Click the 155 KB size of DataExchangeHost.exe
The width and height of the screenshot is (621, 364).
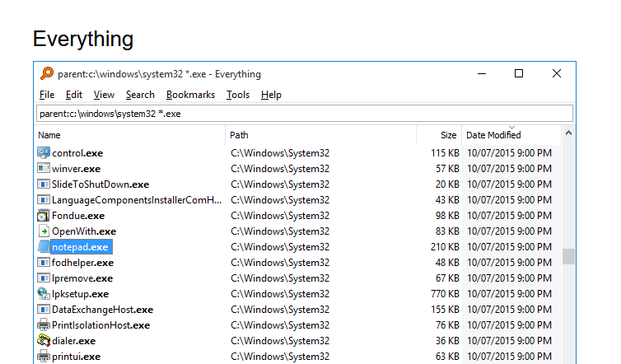pyautogui.click(x=445, y=310)
